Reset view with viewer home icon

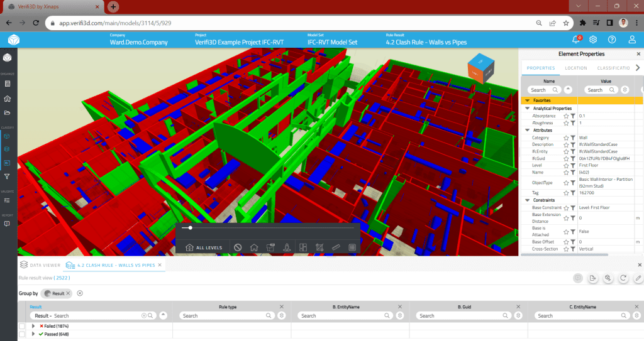tap(254, 247)
